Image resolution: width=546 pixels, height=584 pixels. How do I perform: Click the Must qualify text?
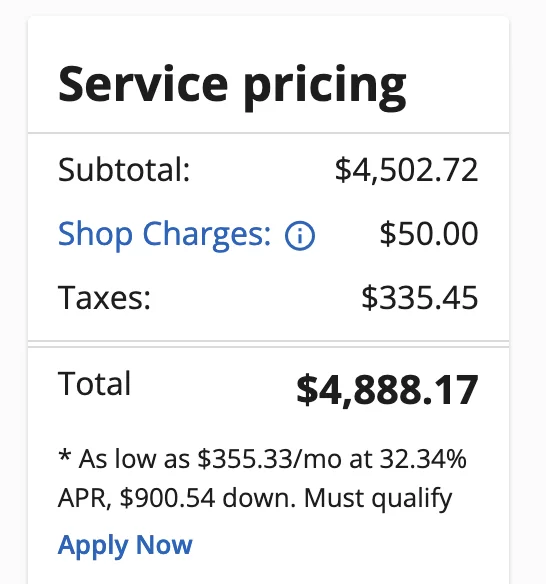[378, 499]
